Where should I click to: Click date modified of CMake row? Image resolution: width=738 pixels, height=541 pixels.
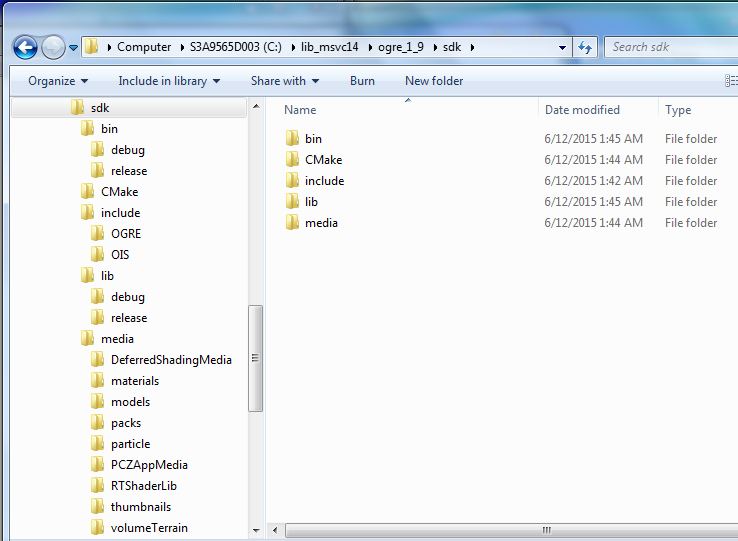pyautogui.click(x=593, y=160)
